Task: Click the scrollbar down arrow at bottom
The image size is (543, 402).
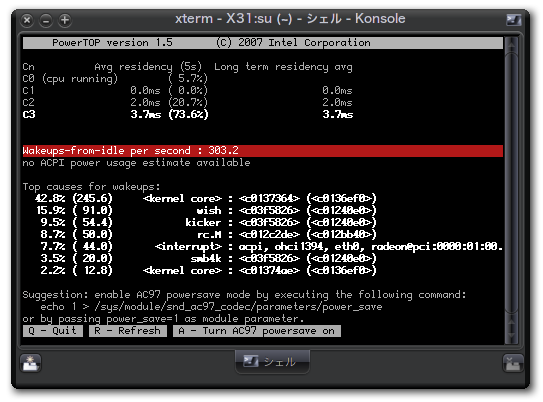Action: pyautogui.click(x=511, y=335)
